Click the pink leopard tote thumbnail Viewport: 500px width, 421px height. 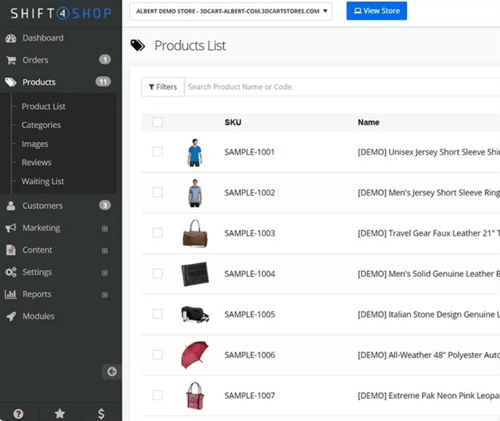(x=195, y=396)
